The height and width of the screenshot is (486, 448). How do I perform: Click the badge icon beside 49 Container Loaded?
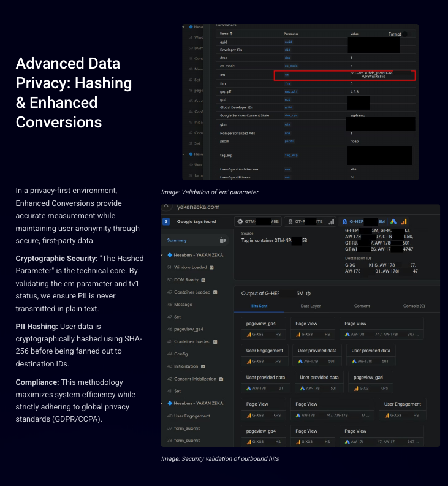215,292
